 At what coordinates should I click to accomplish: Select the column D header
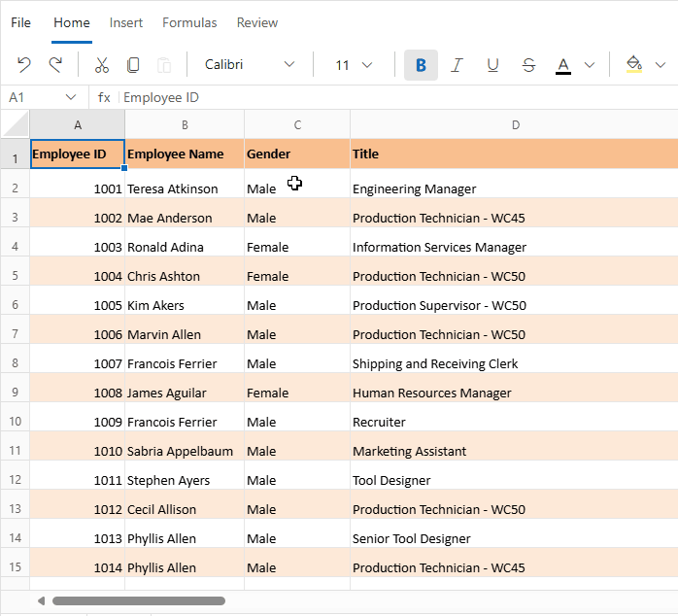[515, 124]
